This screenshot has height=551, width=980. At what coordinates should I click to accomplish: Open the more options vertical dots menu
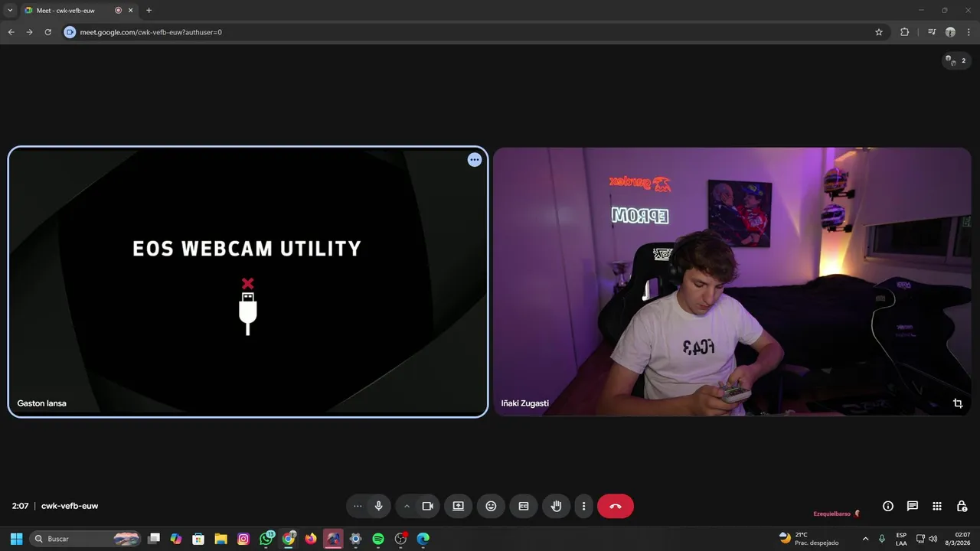pyautogui.click(x=583, y=506)
